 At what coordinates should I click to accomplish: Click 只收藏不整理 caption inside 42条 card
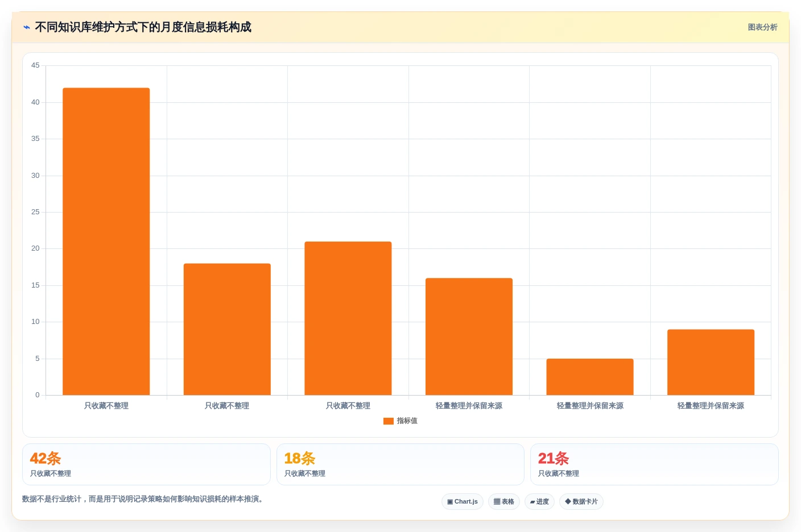point(51,473)
